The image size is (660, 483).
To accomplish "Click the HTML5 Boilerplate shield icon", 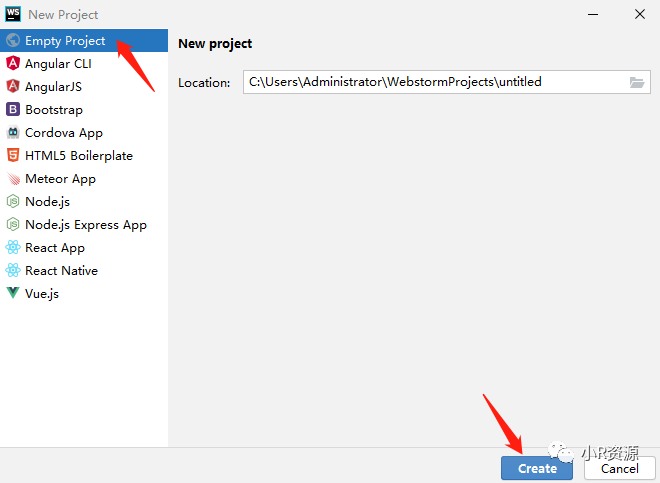I will (13, 156).
